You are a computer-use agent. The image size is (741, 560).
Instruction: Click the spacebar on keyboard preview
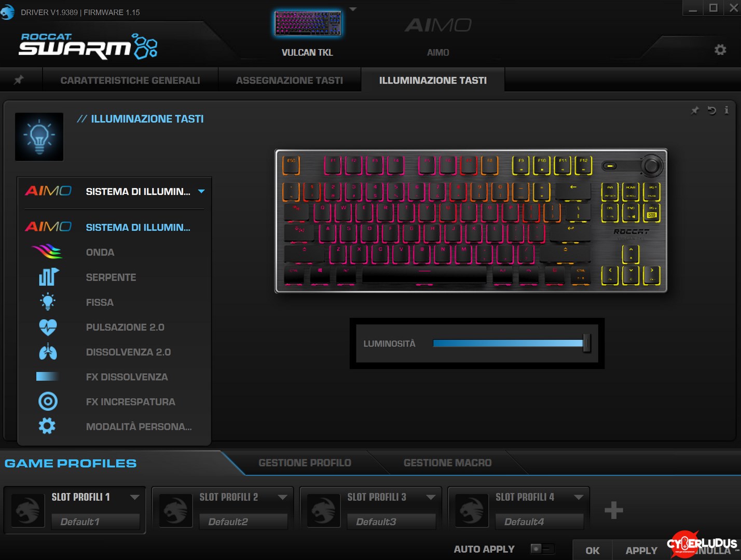click(x=424, y=275)
